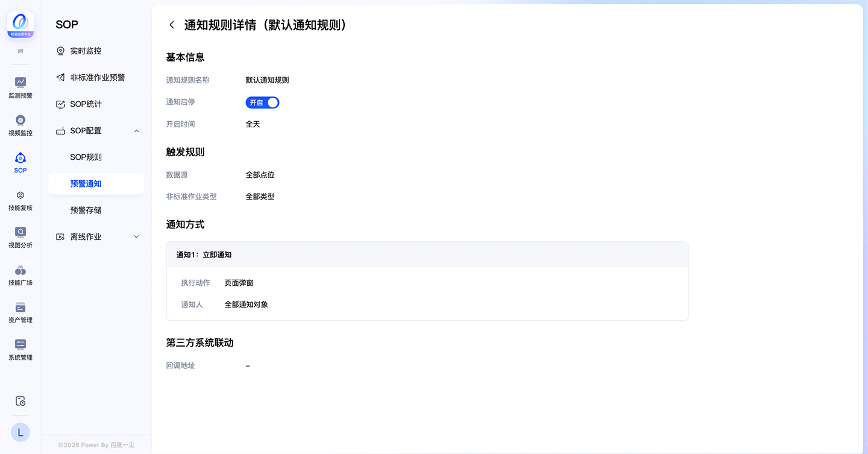The height and width of the screenshot is (454, 868).
Task: Click the 全部点位 data source value
Action: [x=260, y=175]
